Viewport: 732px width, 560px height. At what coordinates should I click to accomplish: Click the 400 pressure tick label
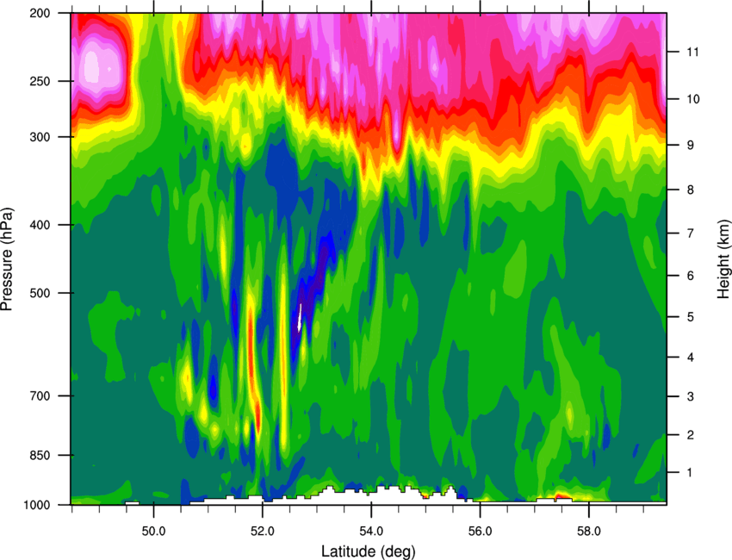click(40, 225)
